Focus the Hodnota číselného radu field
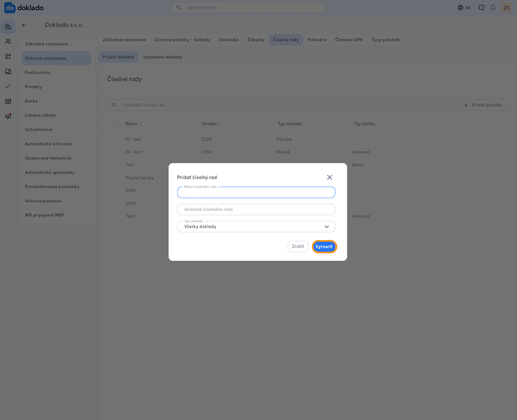 pos(256,209)
